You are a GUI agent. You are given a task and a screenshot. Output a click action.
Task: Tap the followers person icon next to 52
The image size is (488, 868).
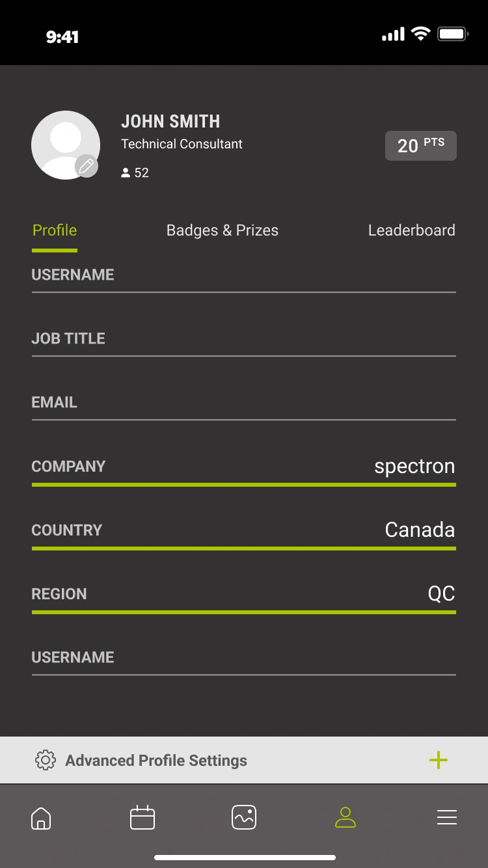[126, 173]
